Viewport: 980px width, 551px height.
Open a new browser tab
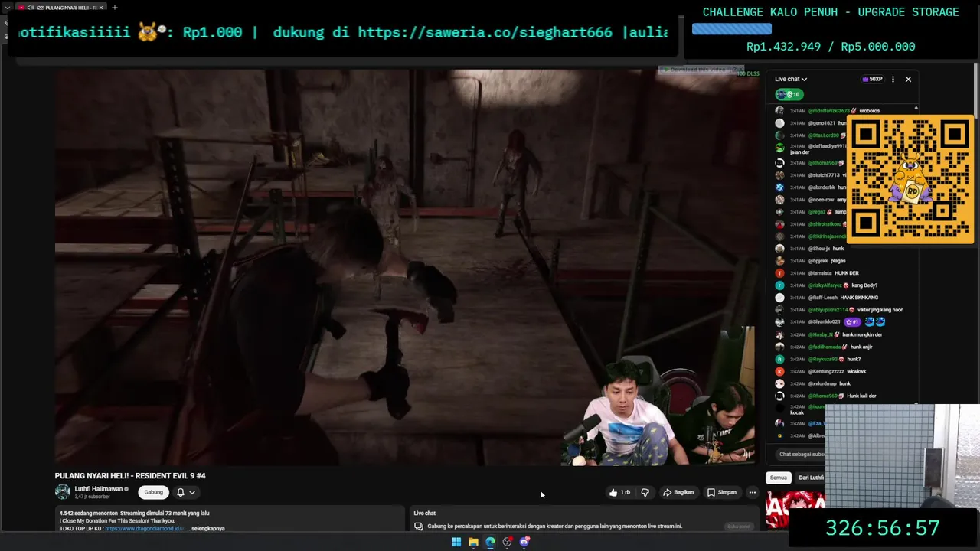pos(115,7)
